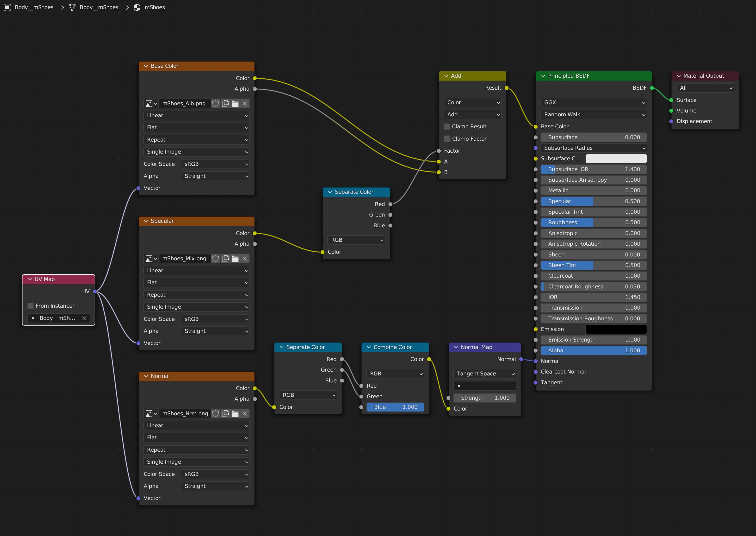Click the Metallic 0.000 slider

pos(594,190)
